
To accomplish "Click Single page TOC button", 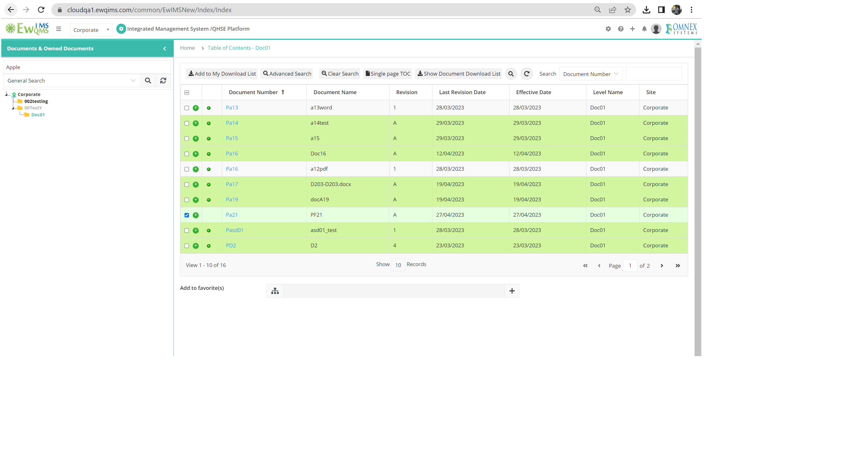I will 388,74.
